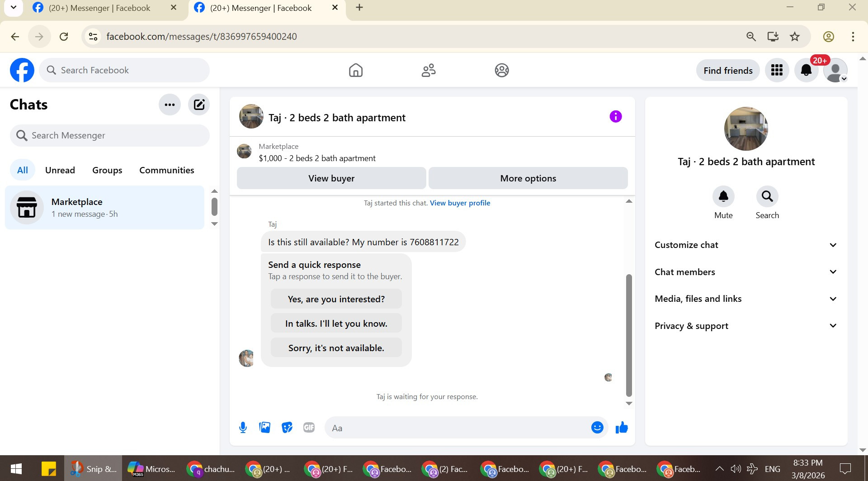
Task: Select the All chats filter
Action: (x=23, y=170)
